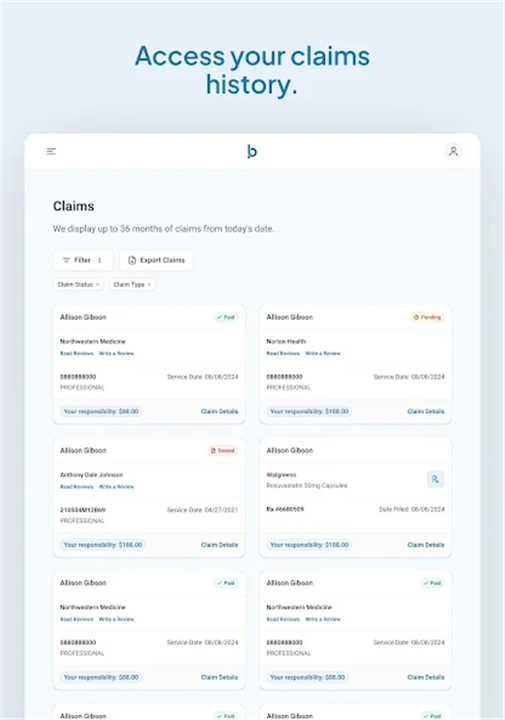This screenshot has height=720, width=505.
Task: Open the Filter options button
Action: [x=83, y=260]
